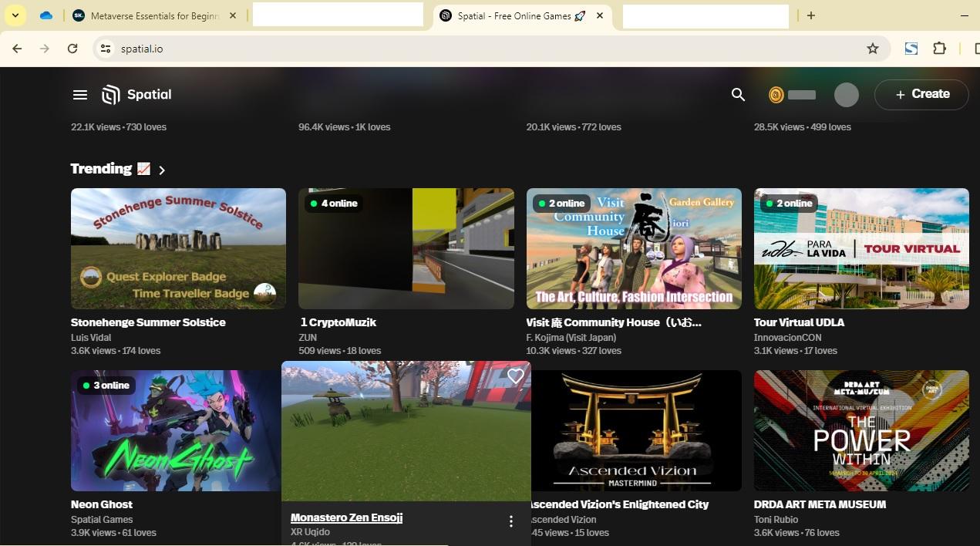Screen dimensions: 980x546
Task: Close the Metaverse Essentials tab
Action: tap(233, 15)
